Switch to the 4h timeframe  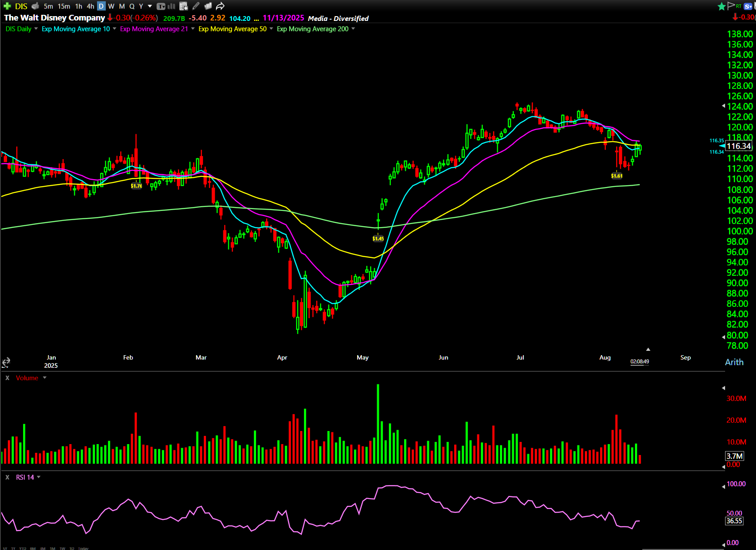[90, 6]
